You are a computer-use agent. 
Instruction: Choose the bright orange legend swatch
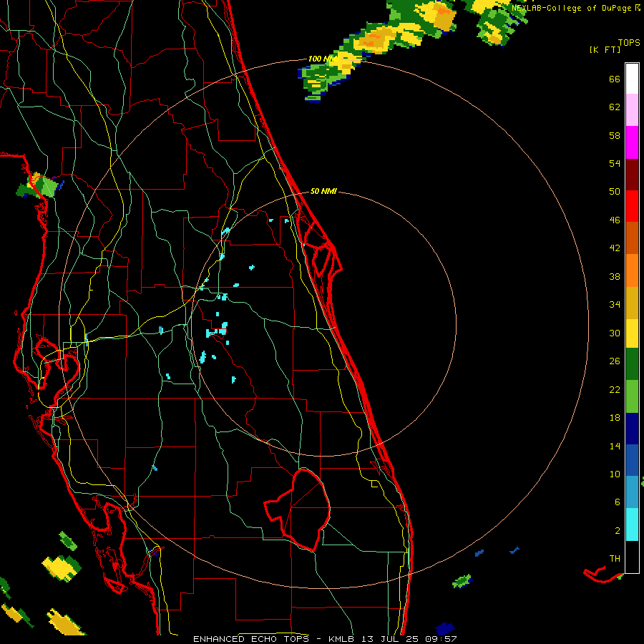click(632, 270)
